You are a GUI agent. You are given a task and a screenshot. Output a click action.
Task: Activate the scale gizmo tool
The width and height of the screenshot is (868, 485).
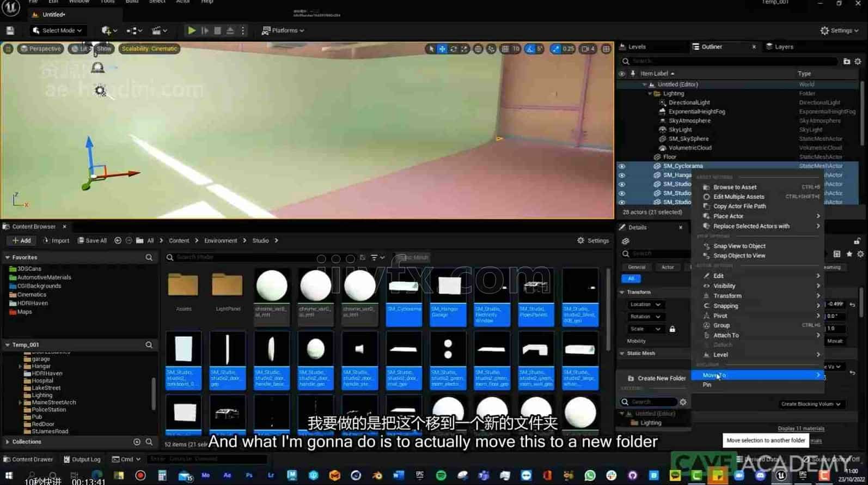[x=464, y=48]
